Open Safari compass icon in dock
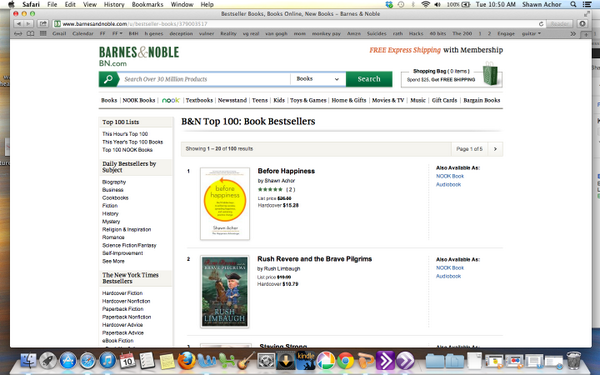 (x=87, y=360)
